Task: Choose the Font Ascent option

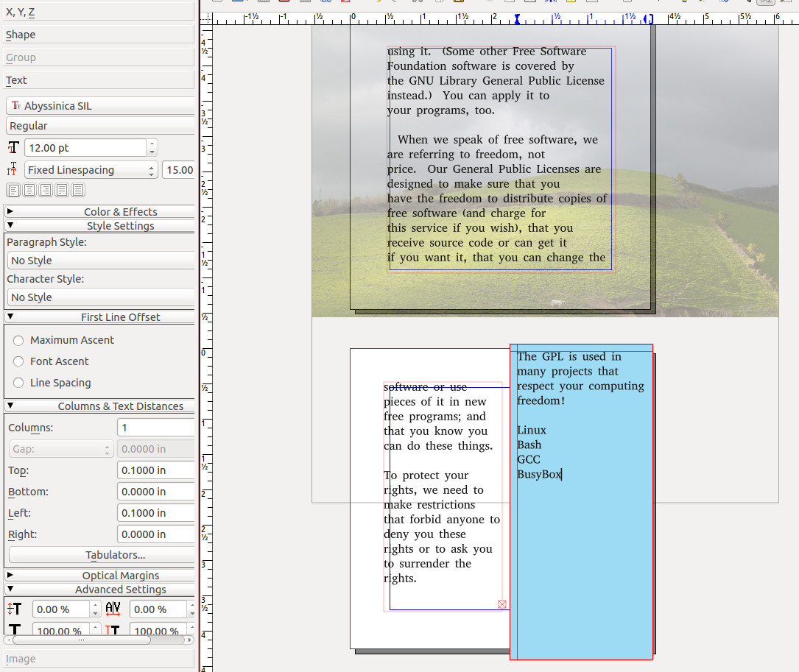Action: 19,361
